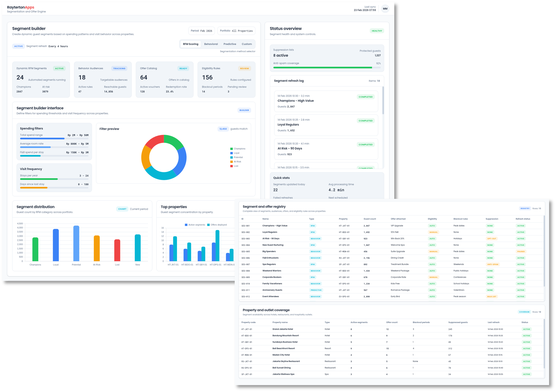556x392 pixels.
Task: Click the ACTIVE badge on Dynamic RFM Segments
Action: tap(59, 68)
